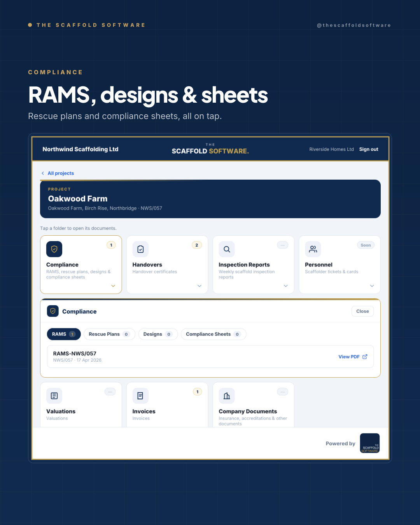The width and height of the screenshot is (420, 525).
Task: Click the Compliance shield folder icon
Action: point(54,249)
